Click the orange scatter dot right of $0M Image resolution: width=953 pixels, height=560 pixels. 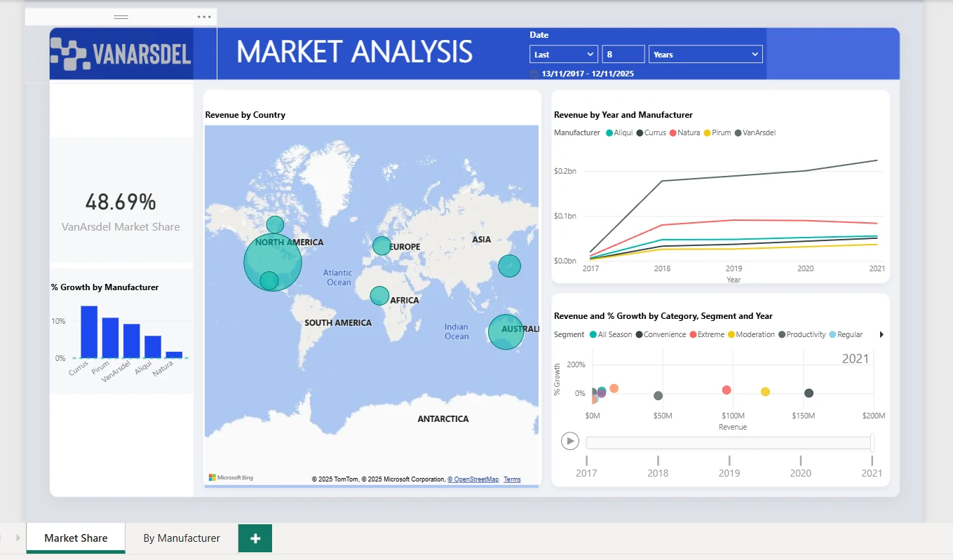pos(614,388)
